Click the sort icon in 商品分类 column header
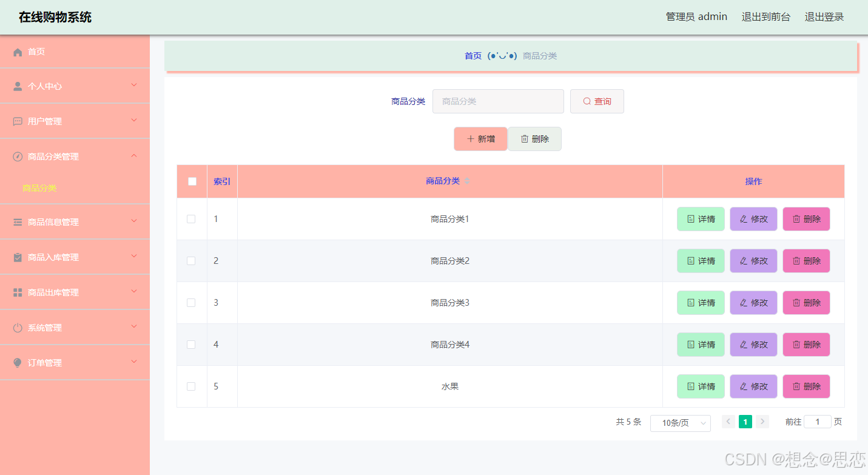Viewport: 868px width, 475px height. [x=467, y=181]
